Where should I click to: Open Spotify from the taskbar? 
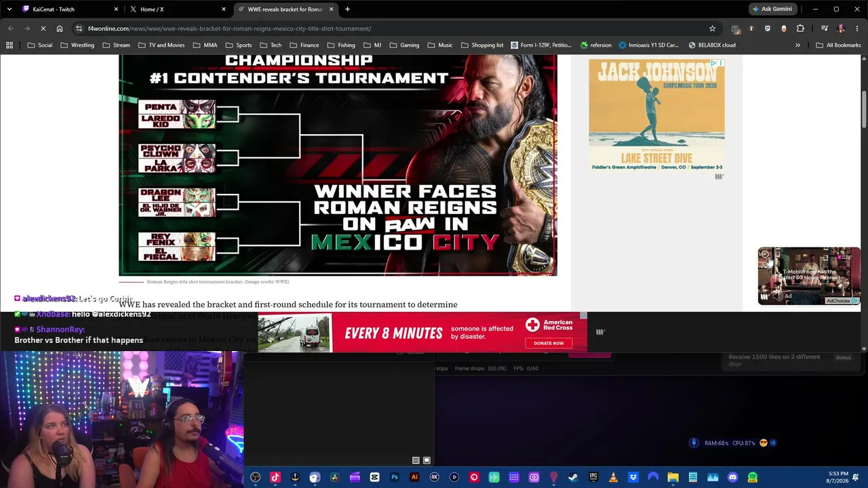pos(753,477)
